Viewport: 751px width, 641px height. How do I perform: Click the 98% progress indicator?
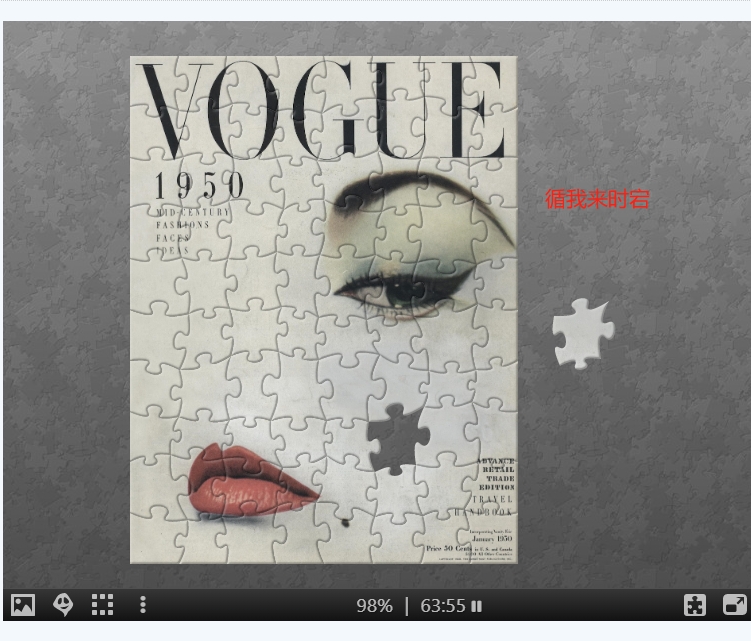click(375, 607)
